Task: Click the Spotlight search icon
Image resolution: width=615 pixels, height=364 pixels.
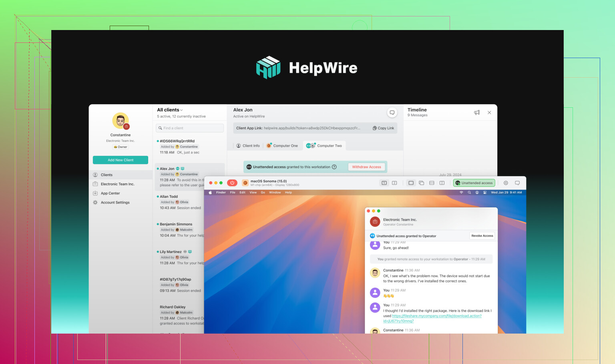Action: (x=469, y=193)
